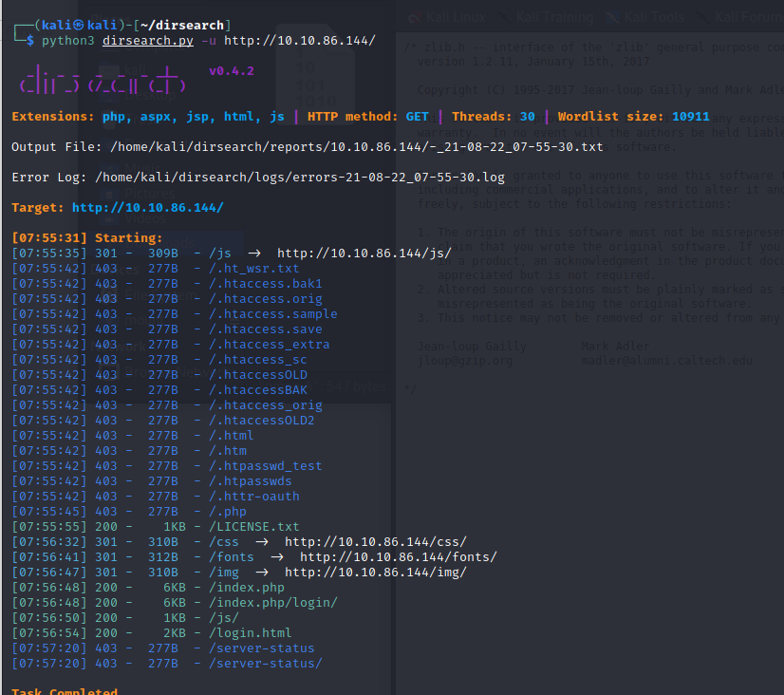The height and width of the screenshot is (695, 784).
Task: Click the jloup@gzip.org email address
Action: 465,361
